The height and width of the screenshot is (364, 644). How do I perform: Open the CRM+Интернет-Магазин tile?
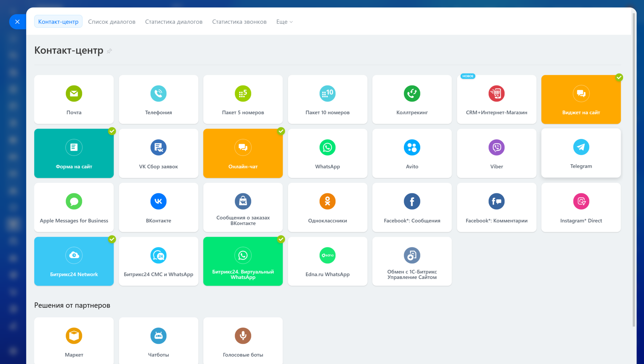pyautogui.click(x=496, y=100)
